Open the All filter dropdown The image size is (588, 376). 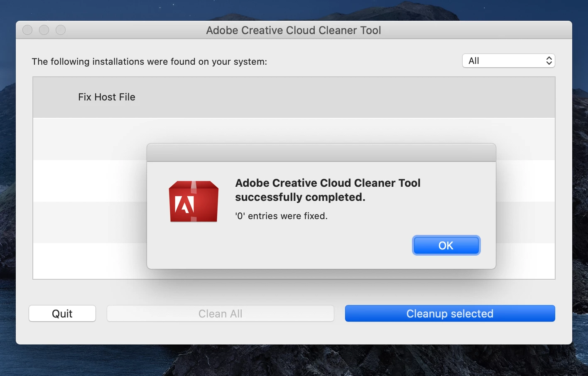tap(509, 61)
